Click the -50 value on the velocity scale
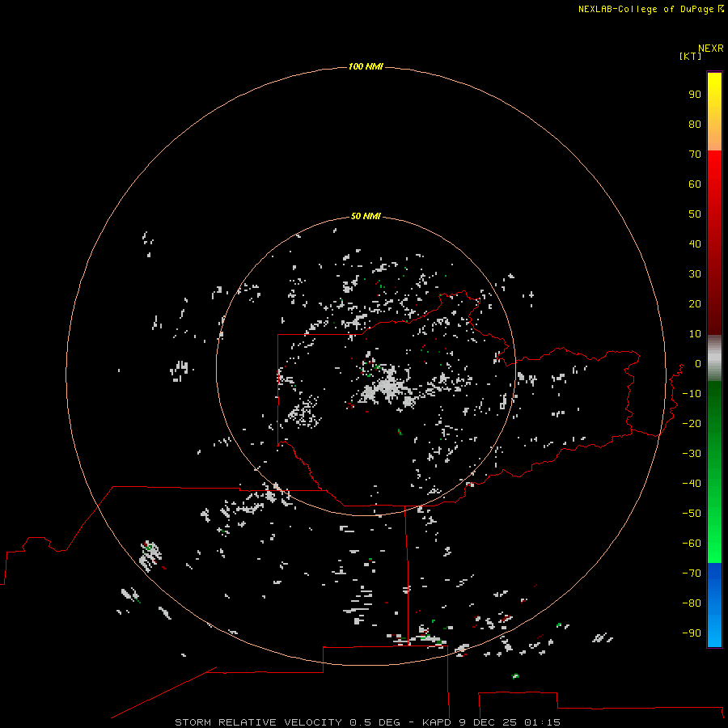 (692, 513)
